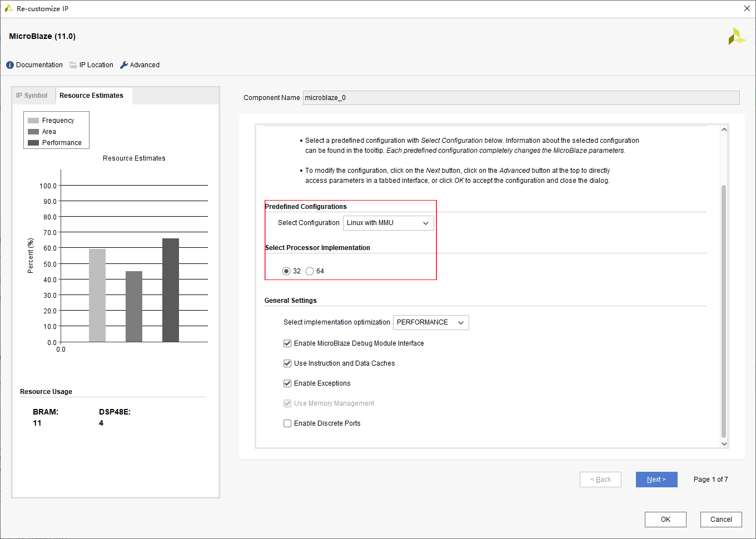Screen dimensions: 756x539
Task: Switch to the IP Symbol tab
Action: point(32,96)
